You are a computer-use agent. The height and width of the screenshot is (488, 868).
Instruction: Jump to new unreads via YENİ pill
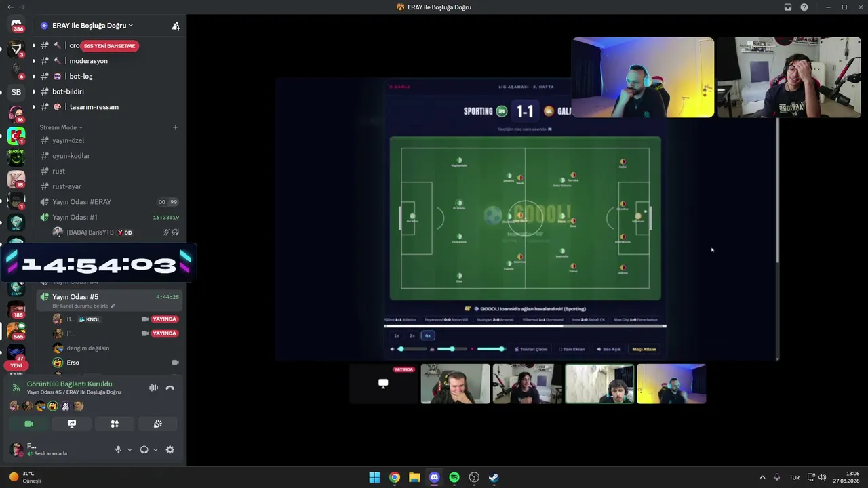pyautogui.click(x=16, y=365)
